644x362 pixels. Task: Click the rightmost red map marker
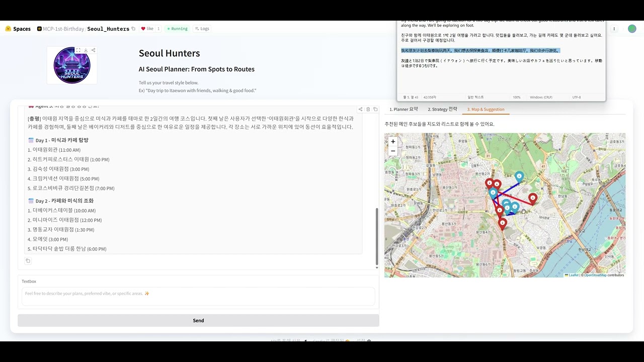(533, 199)
